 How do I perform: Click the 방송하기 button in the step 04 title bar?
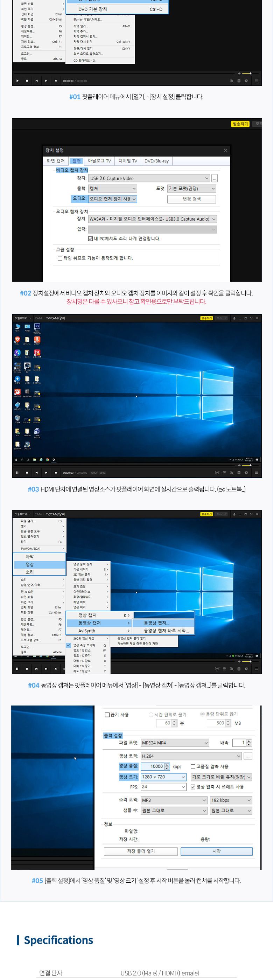(206, 514)
